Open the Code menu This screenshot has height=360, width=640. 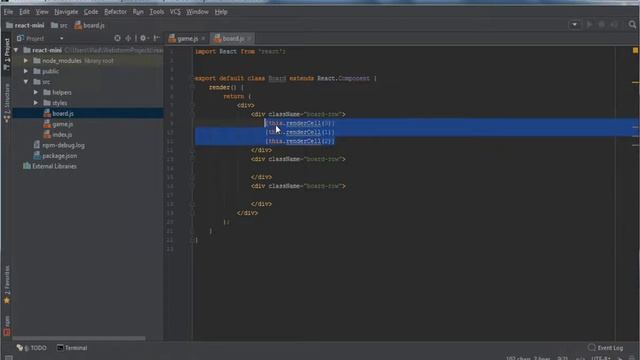(x=91, y=12)
